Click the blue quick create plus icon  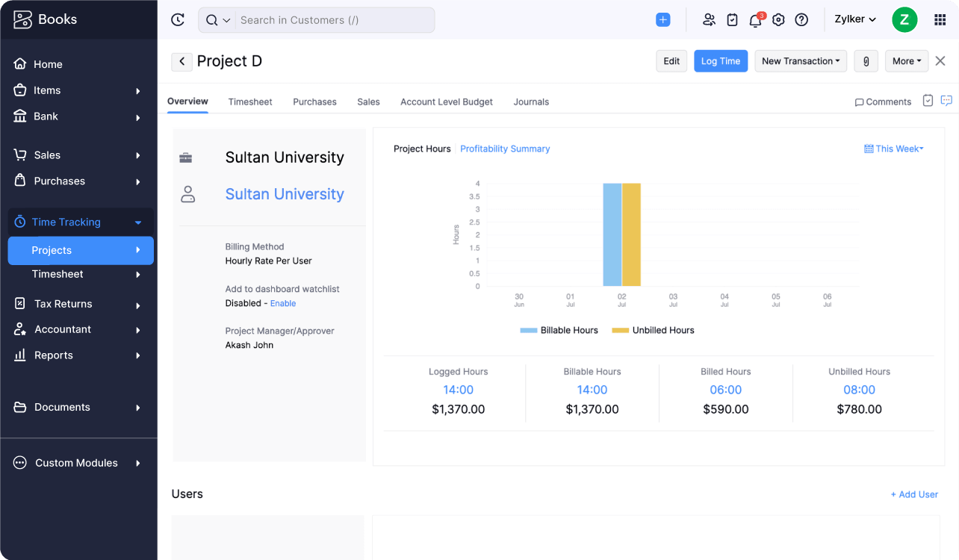(663, 20)
